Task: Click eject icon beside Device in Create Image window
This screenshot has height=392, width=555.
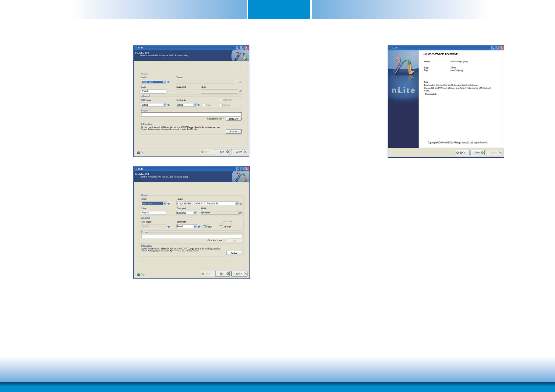Action: pos(240,82)
